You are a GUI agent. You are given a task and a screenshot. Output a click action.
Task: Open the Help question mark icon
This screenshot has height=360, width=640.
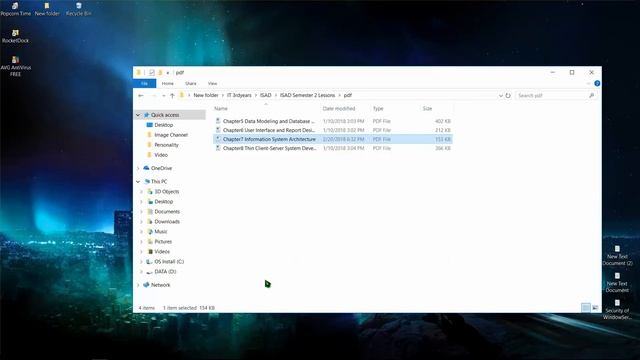click(597, 83)
